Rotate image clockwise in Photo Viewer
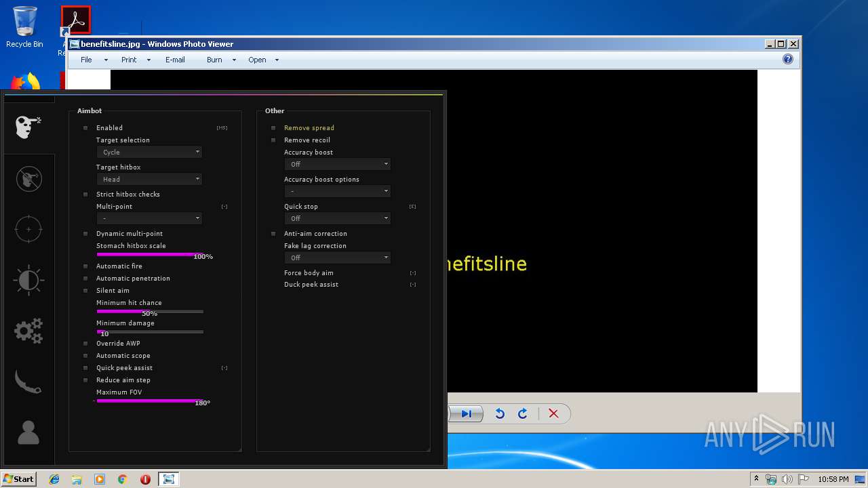This screenshot has width=868, height=488. point(523,413)
